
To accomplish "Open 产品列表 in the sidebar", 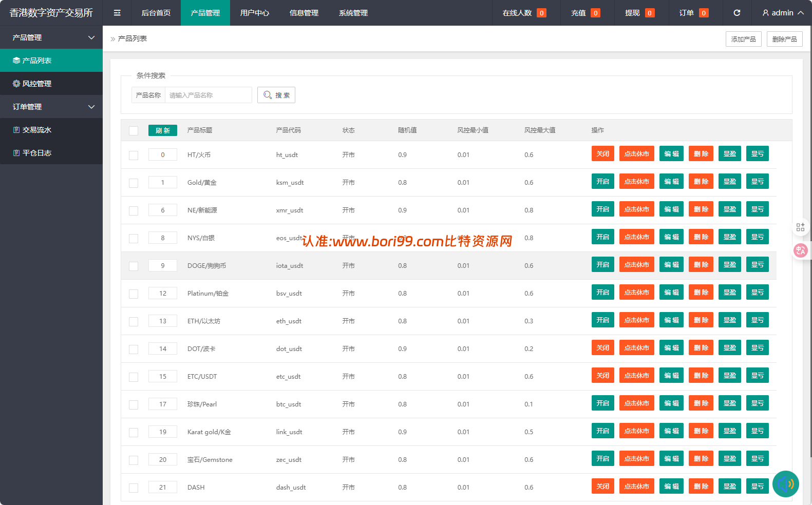I will [51, 61].
